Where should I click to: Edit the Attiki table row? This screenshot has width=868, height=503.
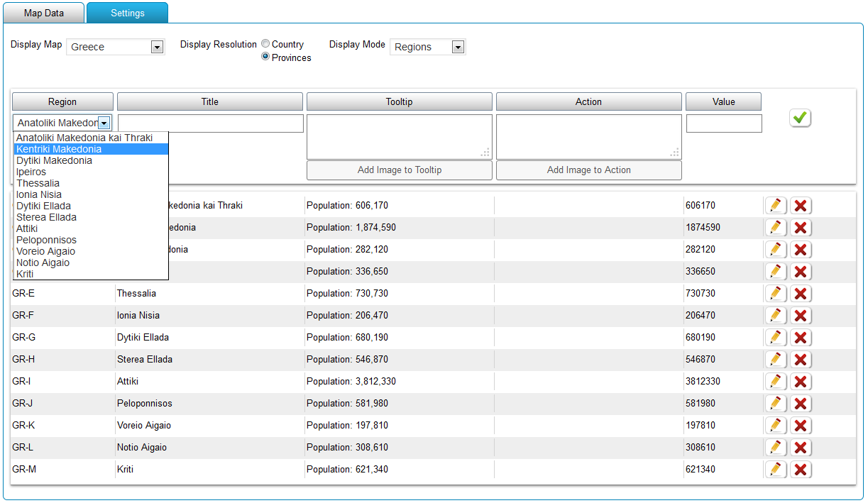(775, 382)
